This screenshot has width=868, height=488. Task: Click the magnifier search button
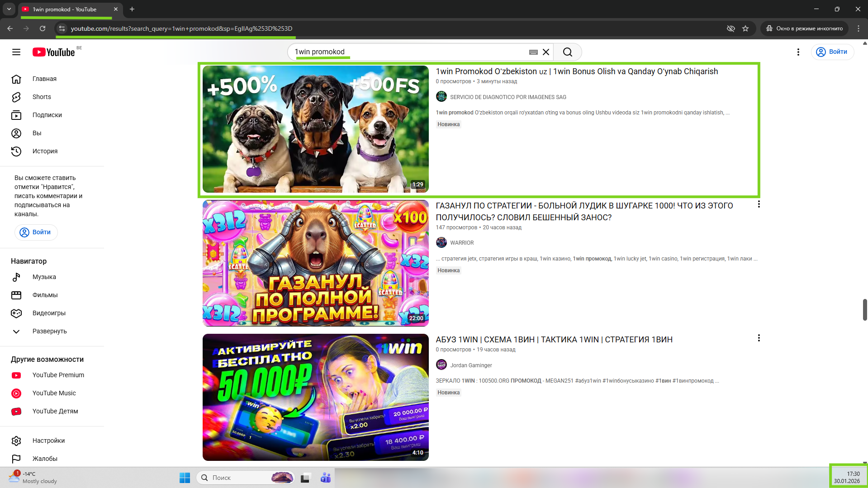tap(568, 52)
